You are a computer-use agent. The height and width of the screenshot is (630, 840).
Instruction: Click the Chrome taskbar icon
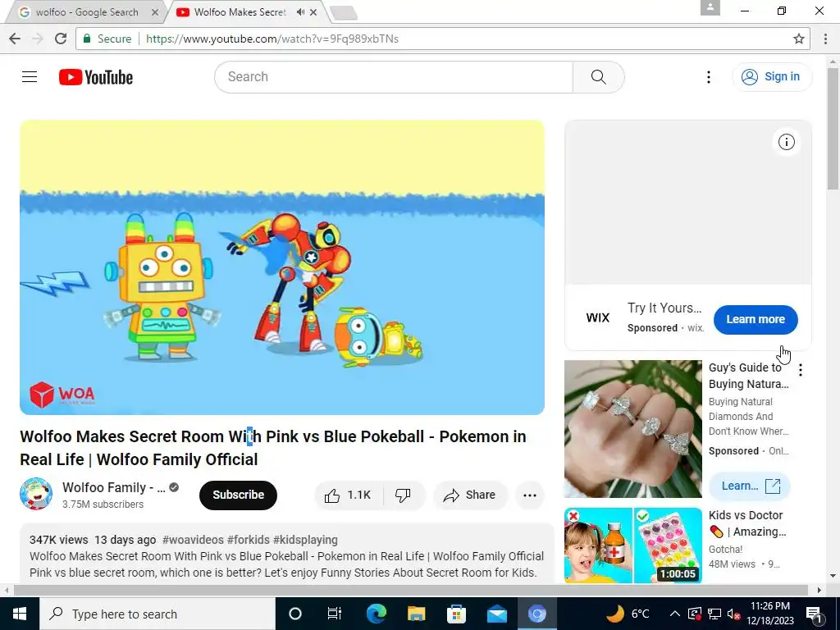click(536, 614)
